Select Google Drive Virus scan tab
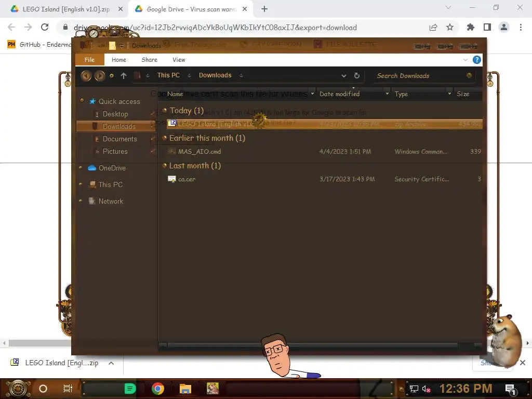The image size is (532, 399). point(191,9)
